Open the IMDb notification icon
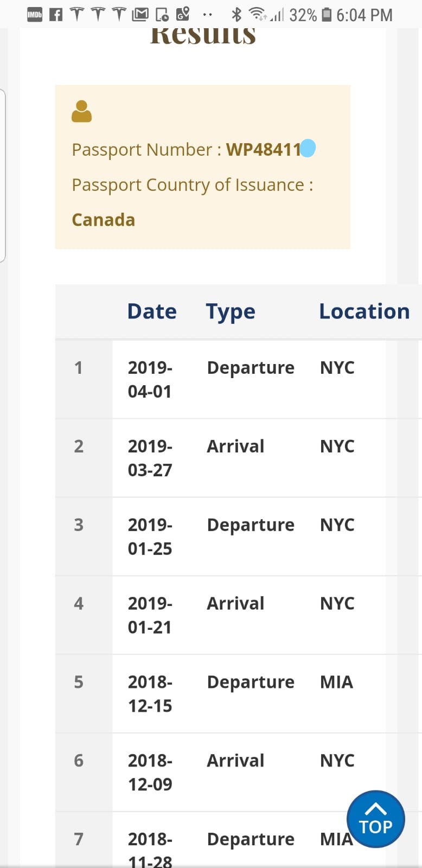The height and width of the screenshot is (868, 422). 35,15
